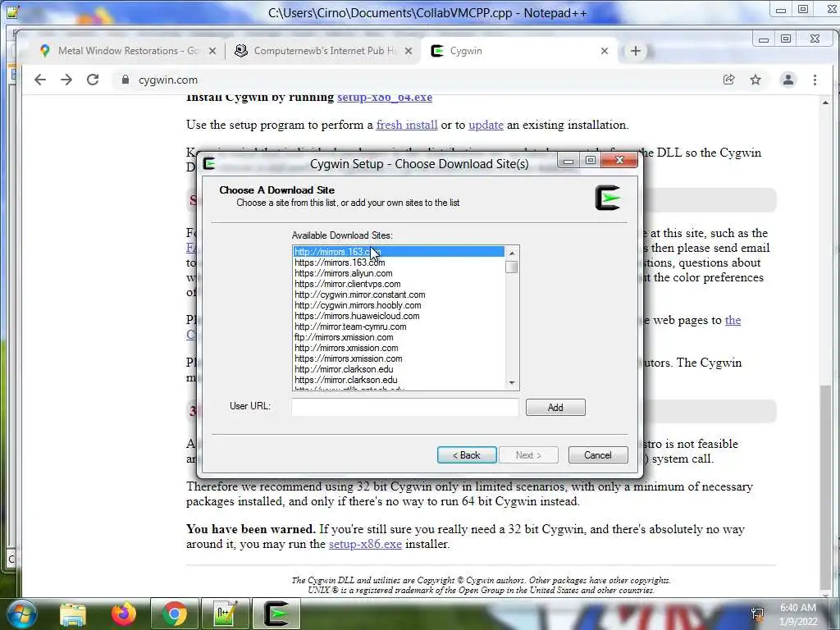Close the Metal Window Restorations tab
The image size is (840, 630).
[x=212, y=51]
